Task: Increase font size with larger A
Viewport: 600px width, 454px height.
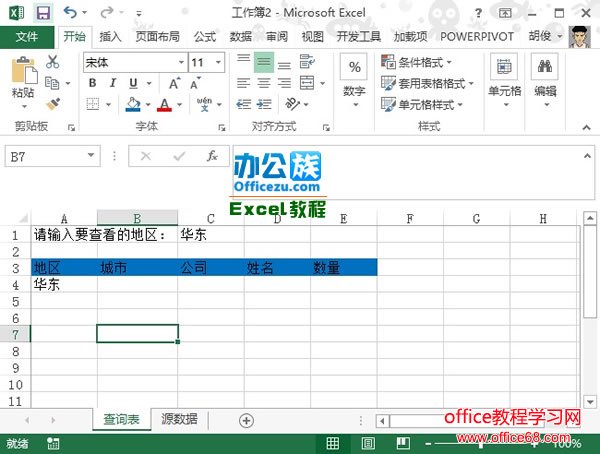Action: pyautogui.click(x=174, y=83)
